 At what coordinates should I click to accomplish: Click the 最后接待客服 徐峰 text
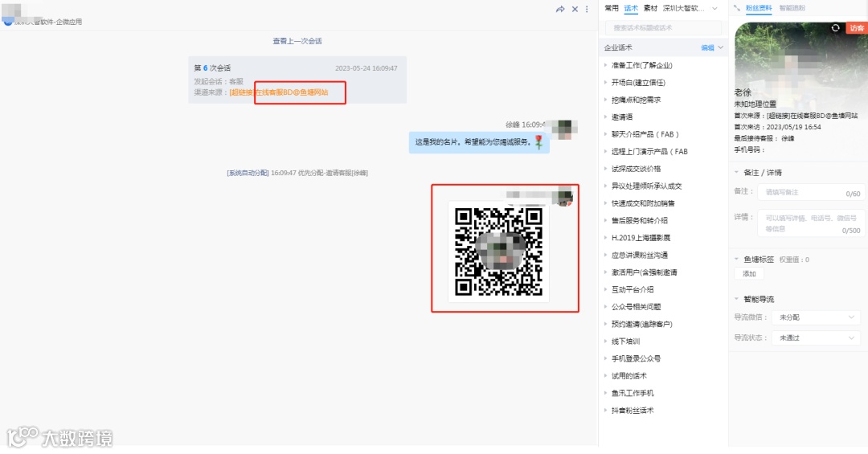coord(764,138)
